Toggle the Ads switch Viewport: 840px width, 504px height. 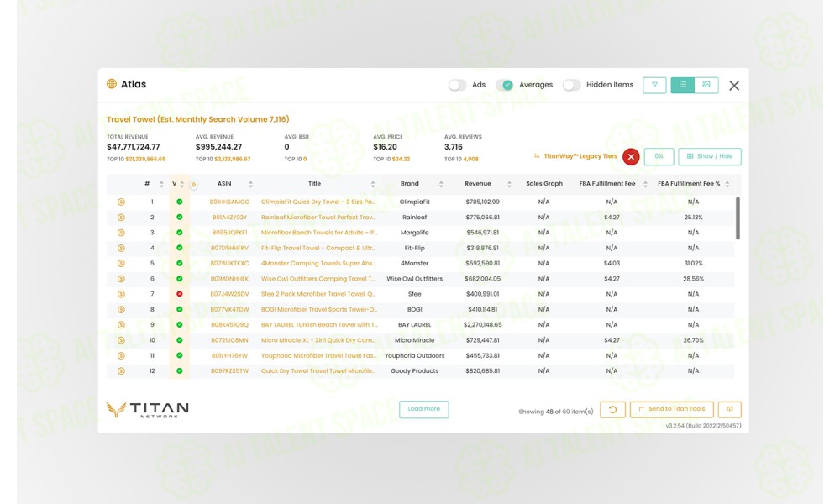pyautogui.click(x=457, y=85)
